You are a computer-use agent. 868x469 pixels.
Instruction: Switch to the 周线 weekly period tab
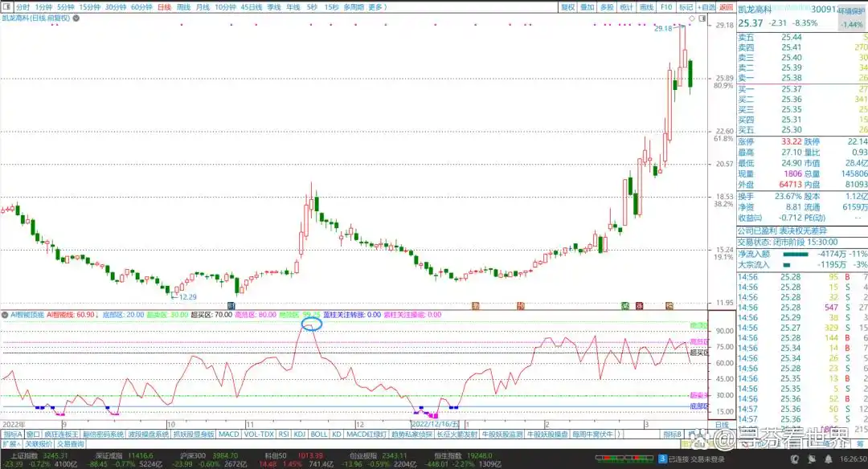(x=183, y=6)
